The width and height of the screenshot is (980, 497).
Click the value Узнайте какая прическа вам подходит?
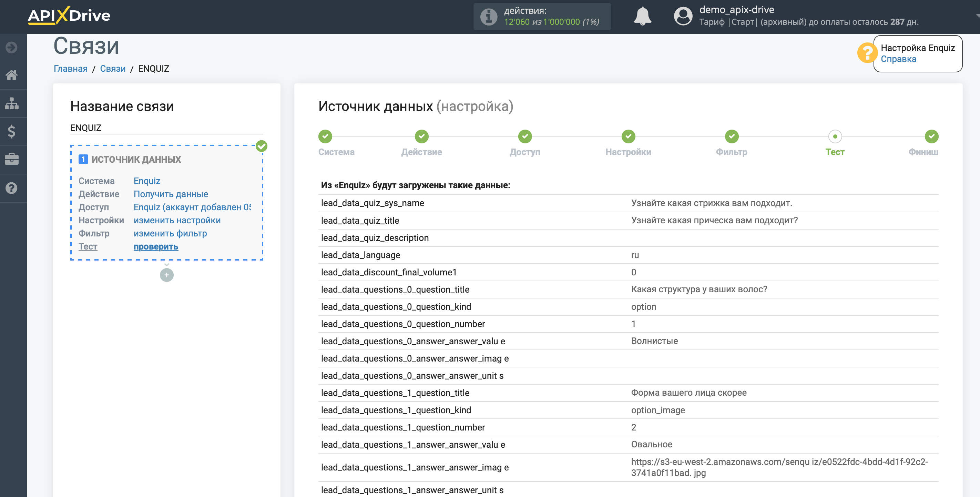point(714,220)
